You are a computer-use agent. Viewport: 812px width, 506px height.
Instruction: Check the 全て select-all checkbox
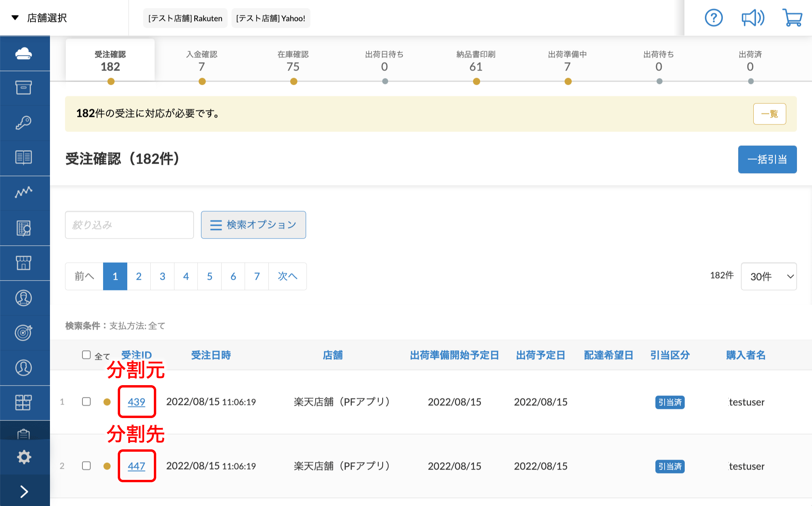[x=86, y=355]
